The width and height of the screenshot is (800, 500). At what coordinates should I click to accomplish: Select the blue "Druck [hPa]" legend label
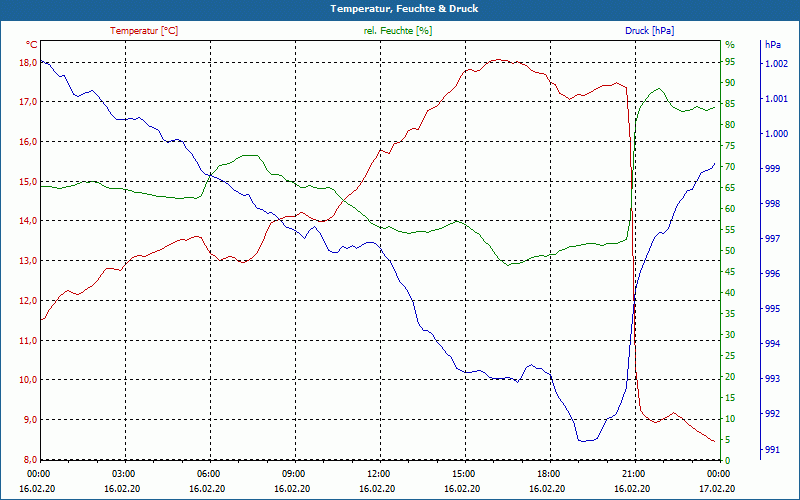(649, 31)
